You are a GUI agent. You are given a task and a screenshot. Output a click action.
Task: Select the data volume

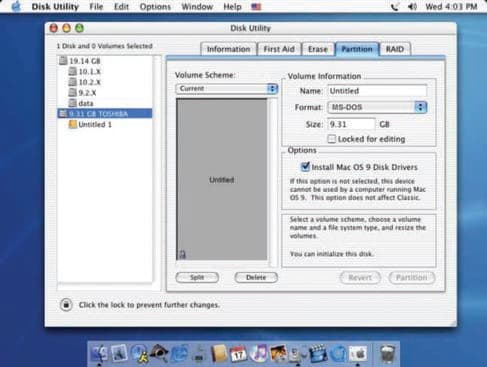(x=81, y=103)
